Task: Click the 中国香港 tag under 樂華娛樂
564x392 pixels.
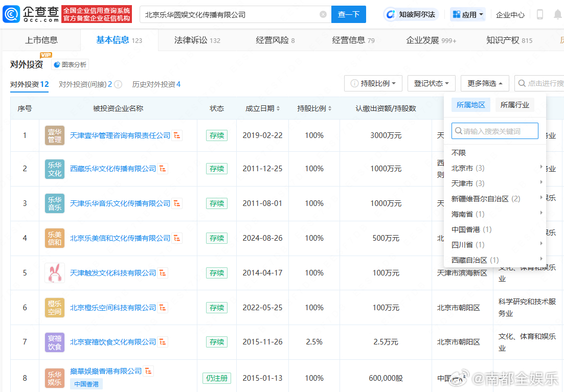Action: coord(86,384)
